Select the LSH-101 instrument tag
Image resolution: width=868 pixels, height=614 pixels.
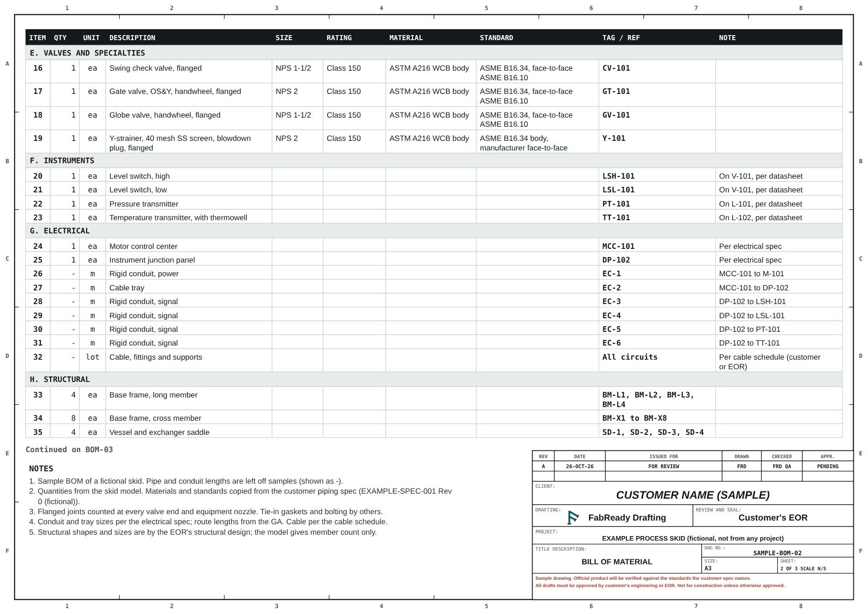pyautogui.click(x=618, y=176)
